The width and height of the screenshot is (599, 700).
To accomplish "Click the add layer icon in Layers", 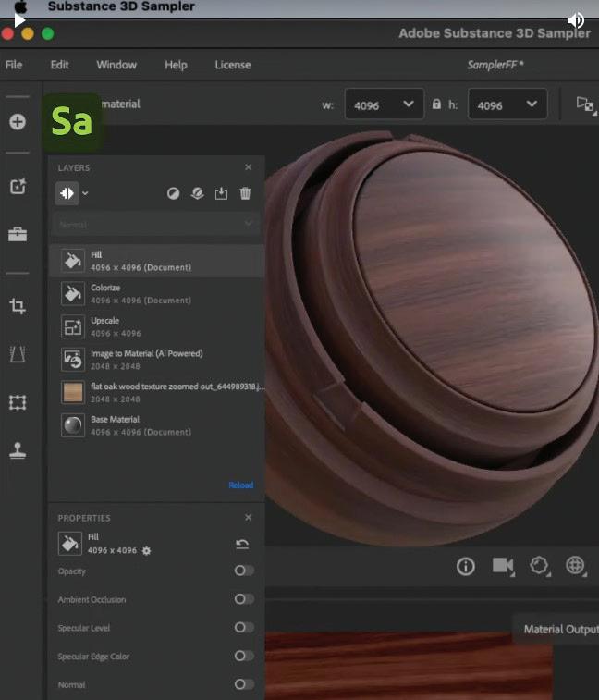I will [67, 193].
